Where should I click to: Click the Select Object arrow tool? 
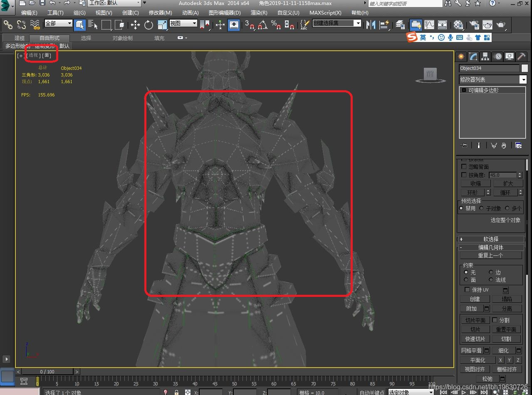(x=79, y=25)
